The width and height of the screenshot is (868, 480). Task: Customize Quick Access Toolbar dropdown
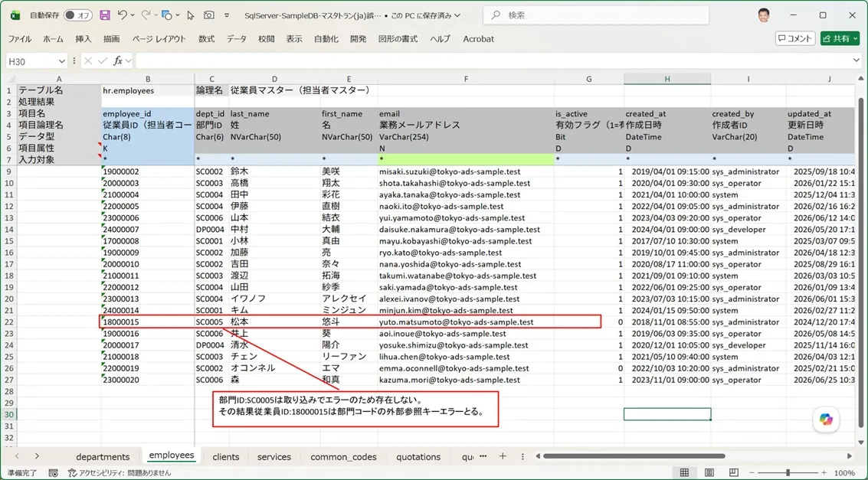point(227,15)
